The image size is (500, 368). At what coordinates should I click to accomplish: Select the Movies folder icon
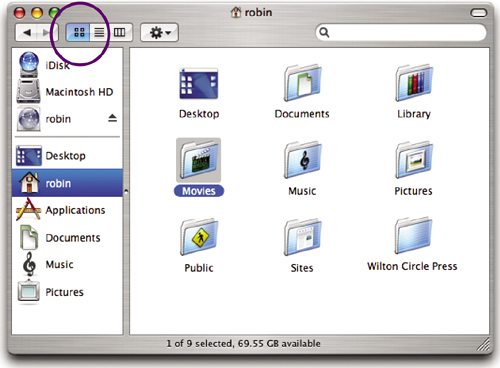[x=199, y=160]
